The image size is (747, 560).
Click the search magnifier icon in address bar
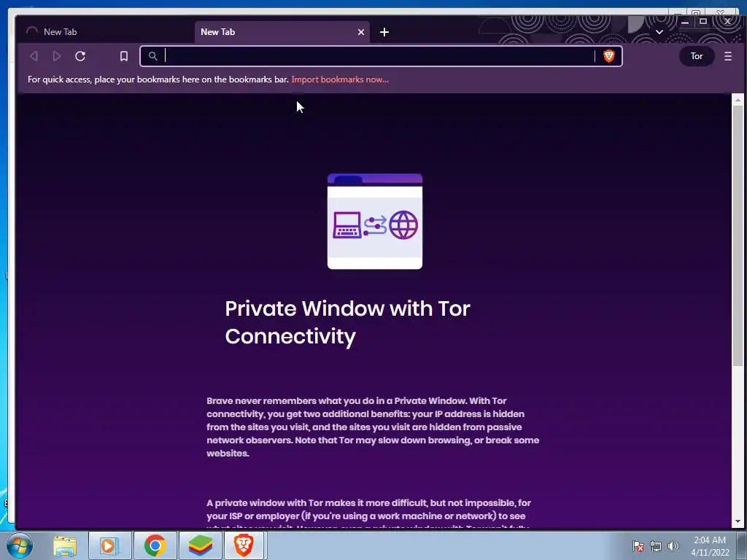point(152,56)
